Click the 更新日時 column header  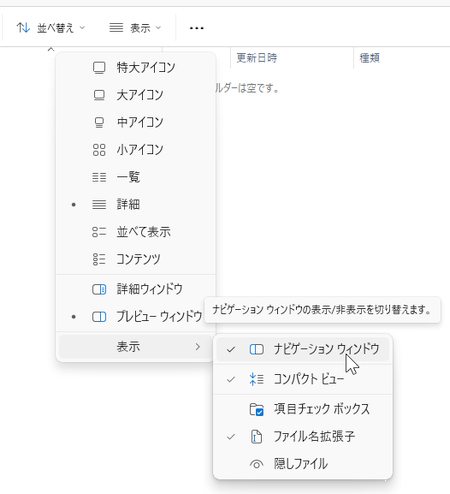tap(257, 58)
